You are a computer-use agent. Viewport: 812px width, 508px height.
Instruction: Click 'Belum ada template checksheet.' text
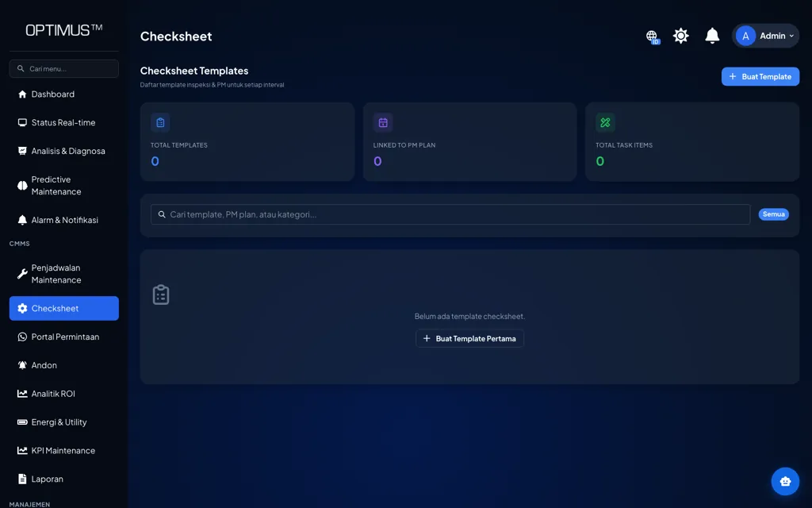coord(469,316)
